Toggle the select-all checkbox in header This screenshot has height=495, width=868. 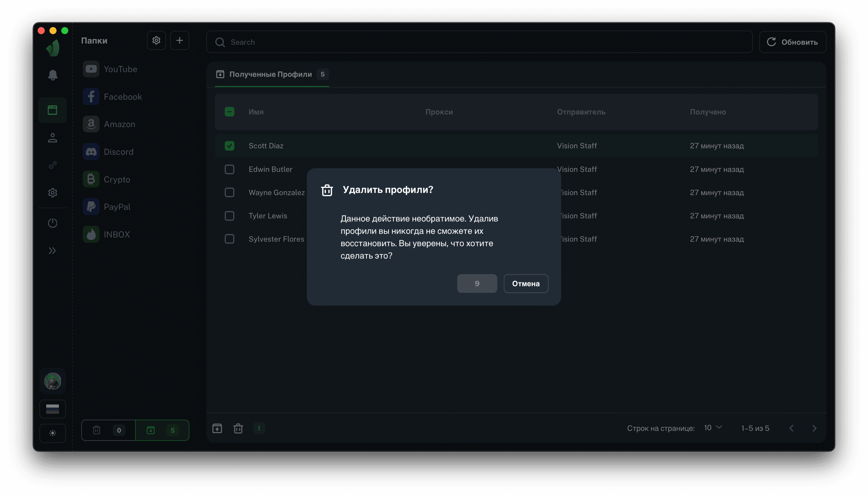[x=229, y=112]
